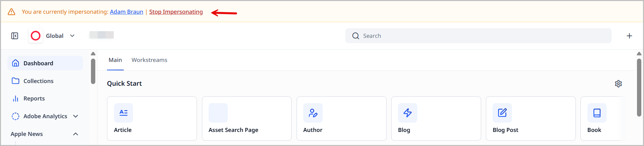This screenshot has height=146, width=644.
Task: Click the plus icon to create content
Action: point(629,36)
